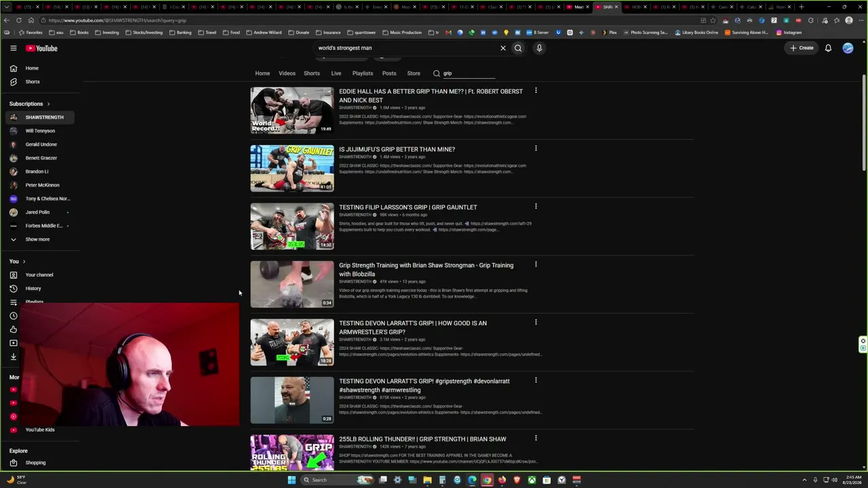Open options for 255LB Rolling Thunder video

click(x=536, y=439)
